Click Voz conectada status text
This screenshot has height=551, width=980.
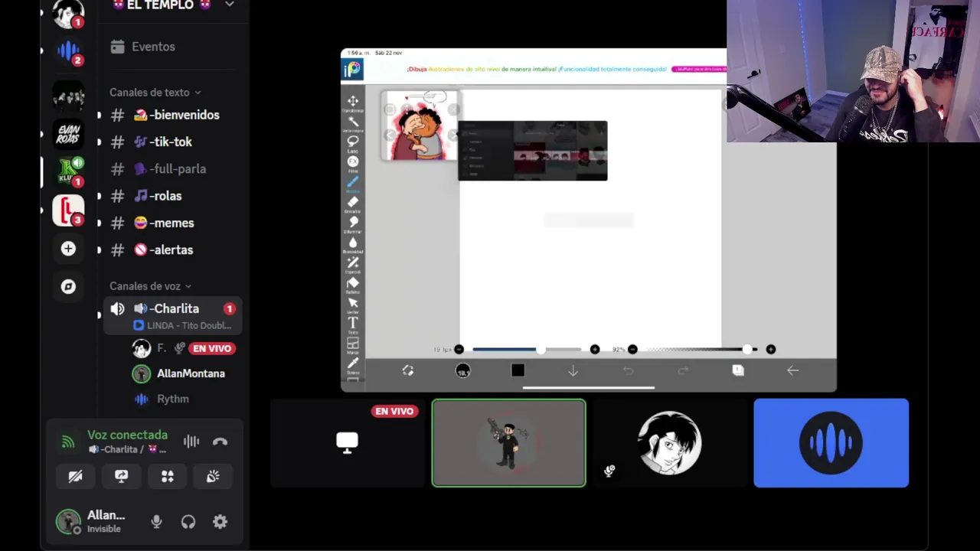pyautogui.click(x=127, y=435)
